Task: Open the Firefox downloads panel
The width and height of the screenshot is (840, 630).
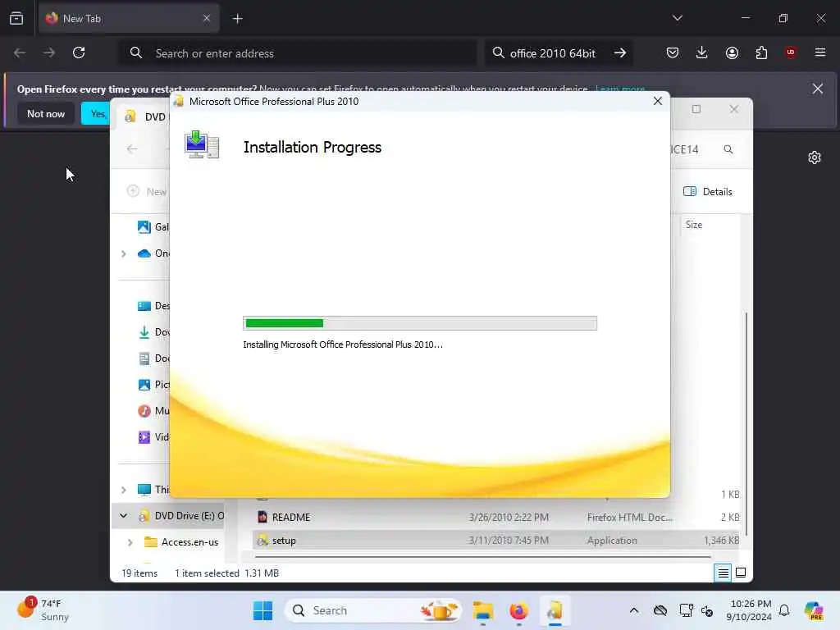Action: tap(702, 52)
